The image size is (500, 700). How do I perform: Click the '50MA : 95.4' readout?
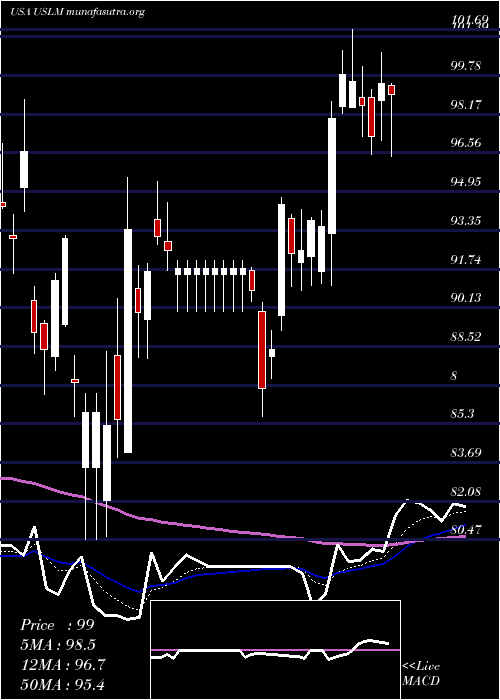pos(63,684)
